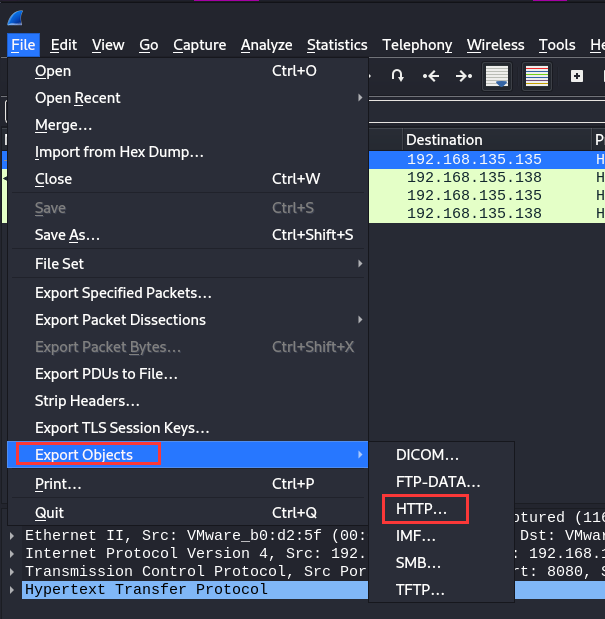Choose Export TLS Session Keys…

(188, 428)
